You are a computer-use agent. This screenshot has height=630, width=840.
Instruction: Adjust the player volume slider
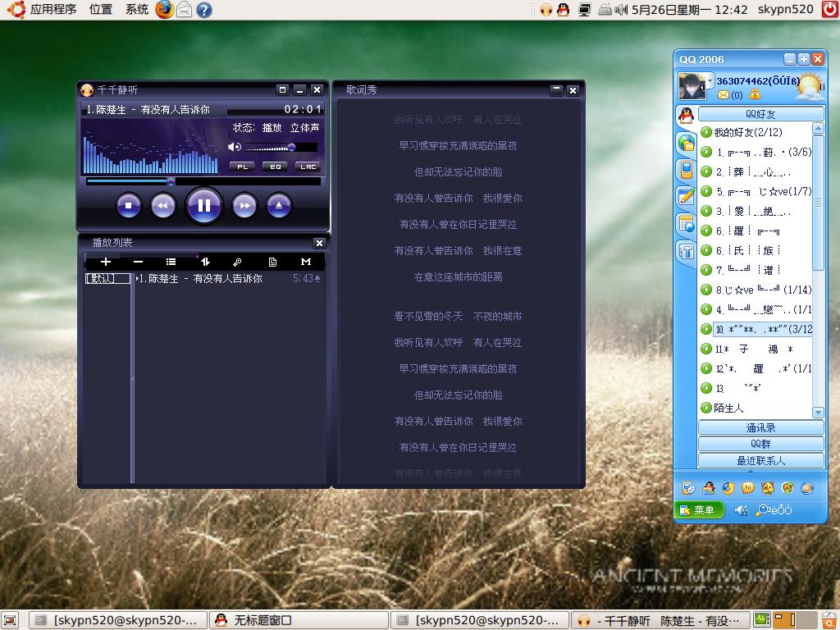[281, 148]
